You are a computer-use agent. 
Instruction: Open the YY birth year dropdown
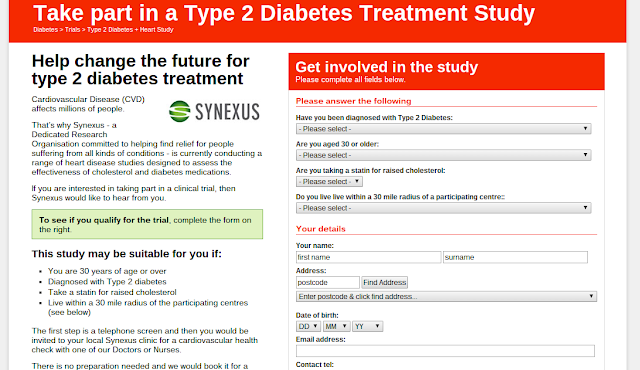click(x=367, y=326)
